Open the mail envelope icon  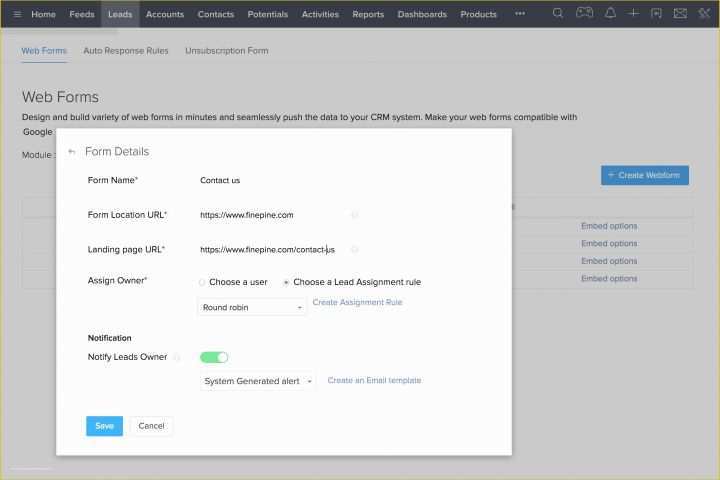tap(680, 14)
